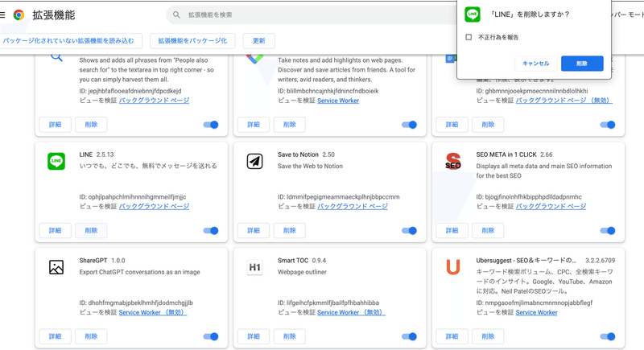Open 詳細 for Ubersuggest
The width and height of the screenshot is (644, 350).
[452, 336]
